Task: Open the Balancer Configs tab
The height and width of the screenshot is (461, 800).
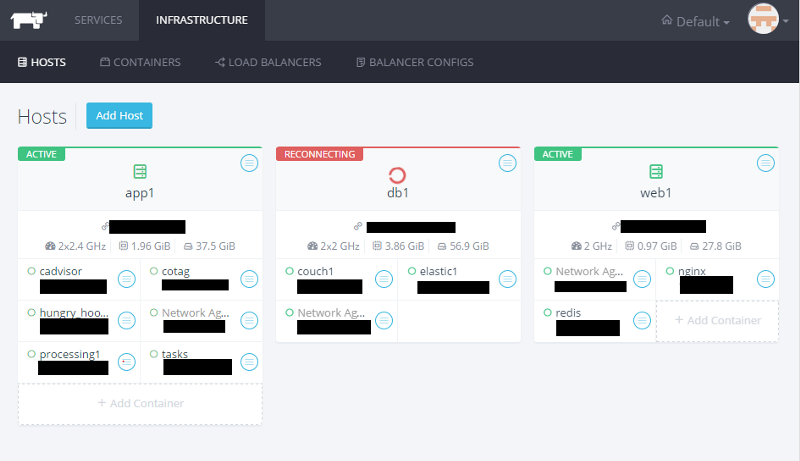Action: coord(414,62)
